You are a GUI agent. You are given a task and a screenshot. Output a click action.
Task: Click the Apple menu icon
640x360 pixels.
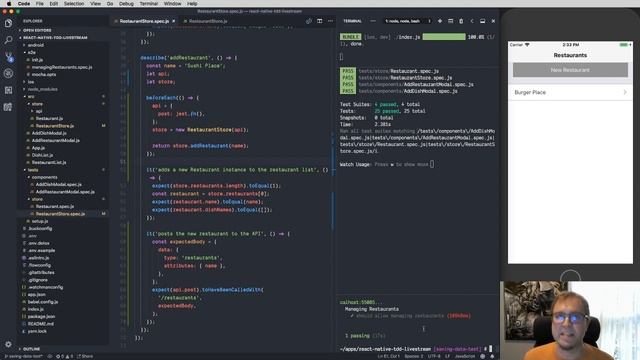pos(9,3)
